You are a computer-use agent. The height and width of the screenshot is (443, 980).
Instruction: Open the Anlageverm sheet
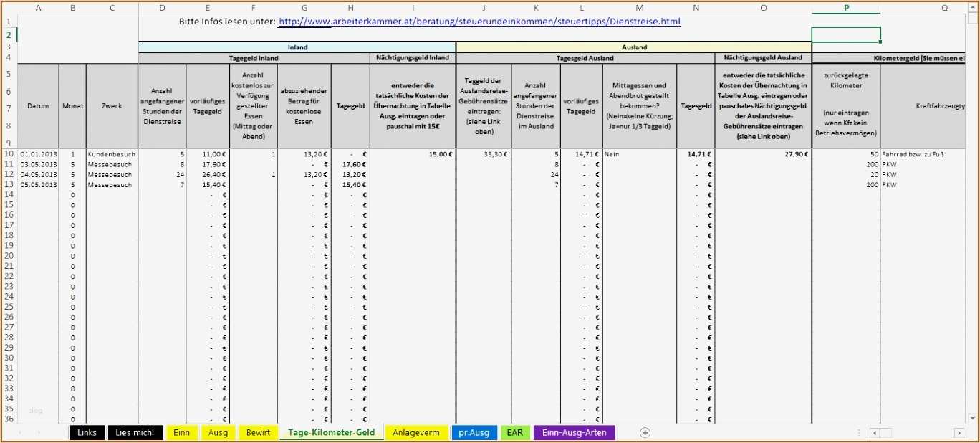417,432
